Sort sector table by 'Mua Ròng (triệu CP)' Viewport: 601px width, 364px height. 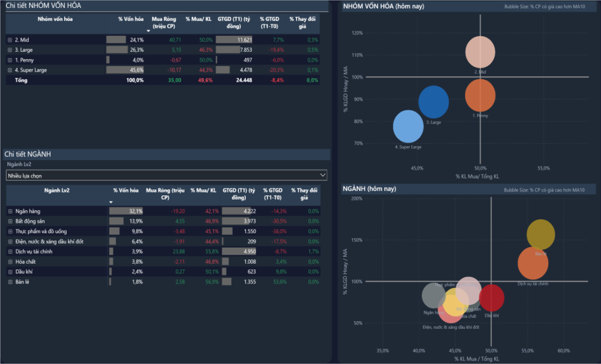(165, 194)
